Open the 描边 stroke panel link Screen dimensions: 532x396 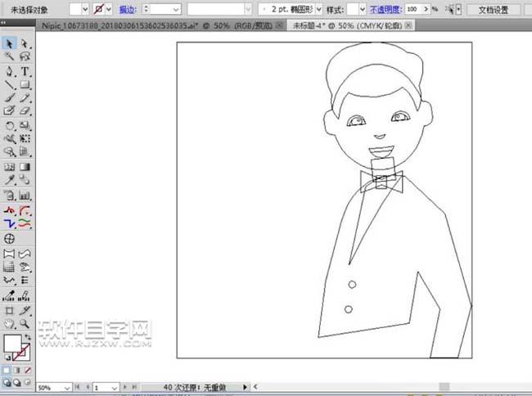point(128,9)
